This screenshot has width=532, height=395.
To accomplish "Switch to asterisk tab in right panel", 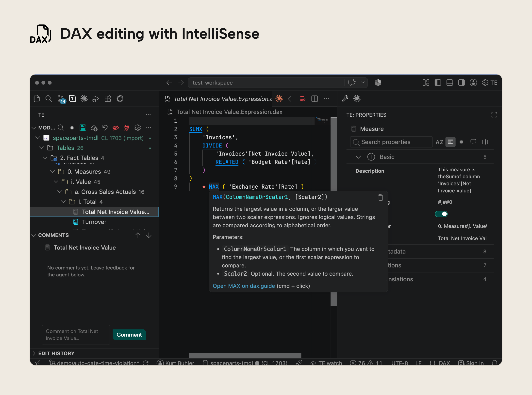I will click(357, 99).
